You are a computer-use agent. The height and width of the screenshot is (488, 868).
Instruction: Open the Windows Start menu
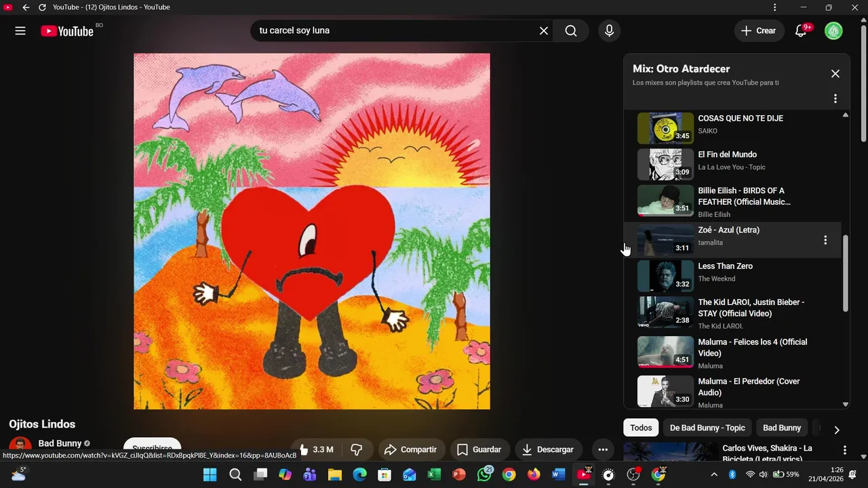[x=210, y=474]
